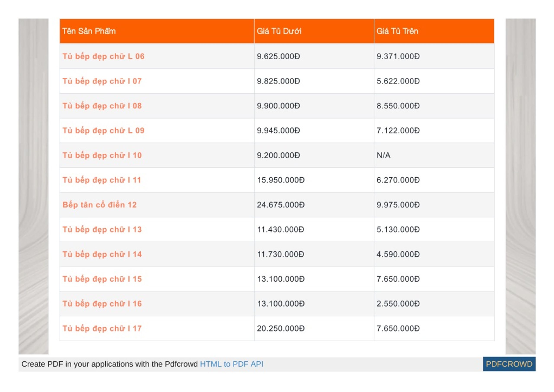Open product link Tủ bếp đẹp chữ I 11

pos(102,180)
